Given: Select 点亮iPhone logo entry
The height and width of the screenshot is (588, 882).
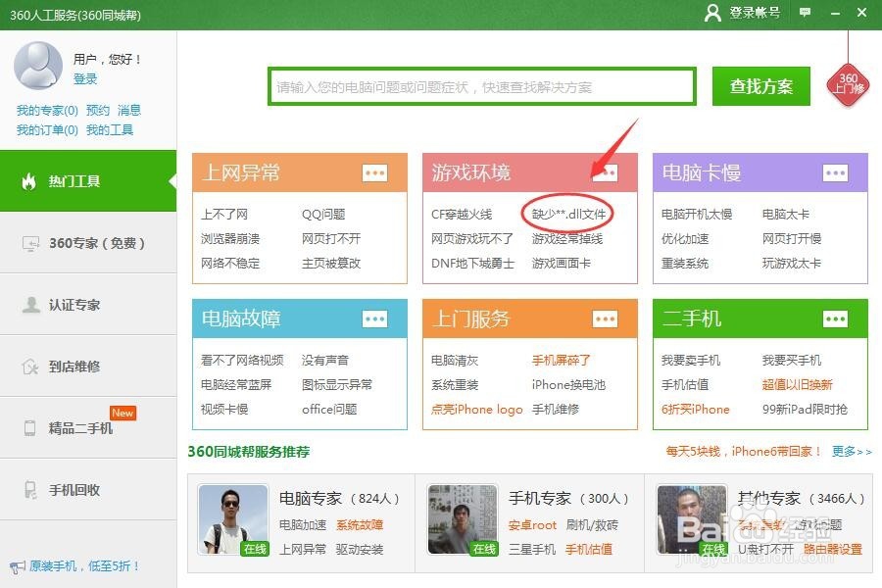Looking at the screenshot, I should coord(477,409).
